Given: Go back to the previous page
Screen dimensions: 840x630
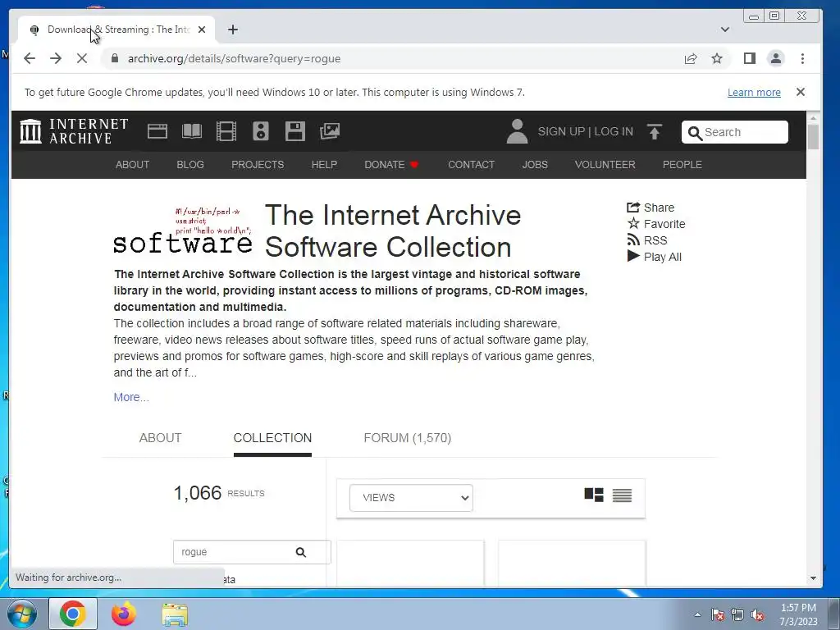Looking at the screenshot, I should tap(30, 58).
